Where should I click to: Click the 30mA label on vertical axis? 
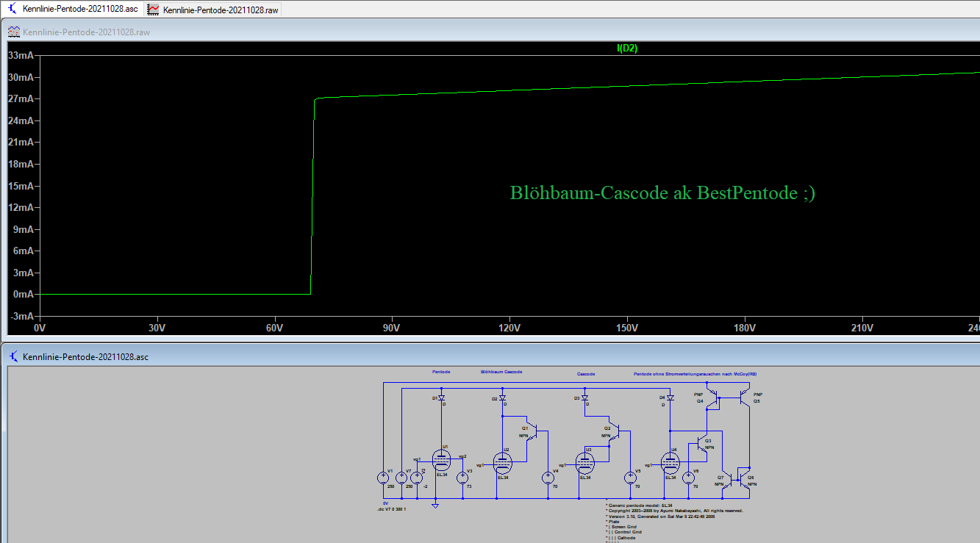(19, 78)
